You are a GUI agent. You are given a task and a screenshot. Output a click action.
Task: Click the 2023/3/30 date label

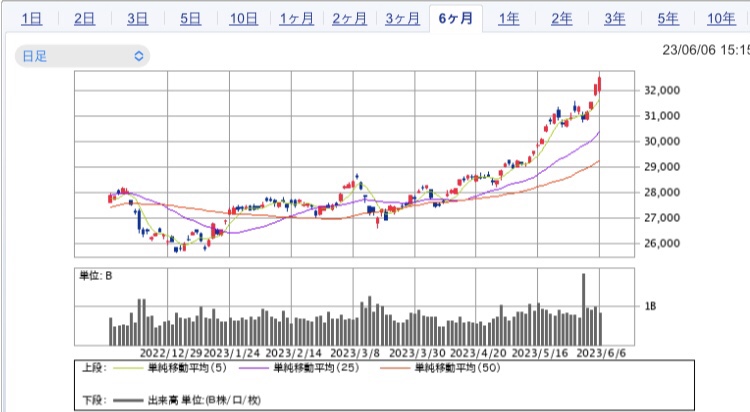pyautogui.click(x=417, y=353)
